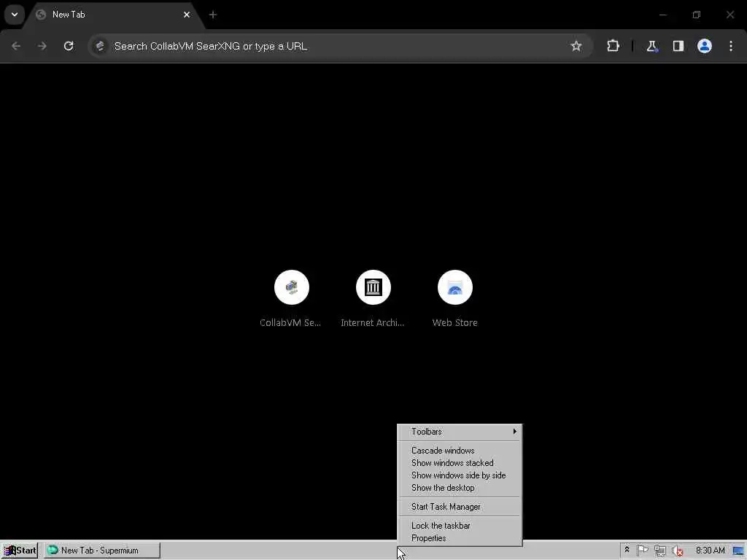Show hidden tray icons with the chevron

tap(627, 550)
